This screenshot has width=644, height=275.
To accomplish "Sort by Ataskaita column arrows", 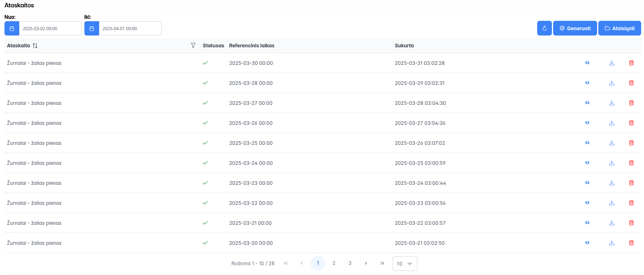I will [x=35, y=46].
